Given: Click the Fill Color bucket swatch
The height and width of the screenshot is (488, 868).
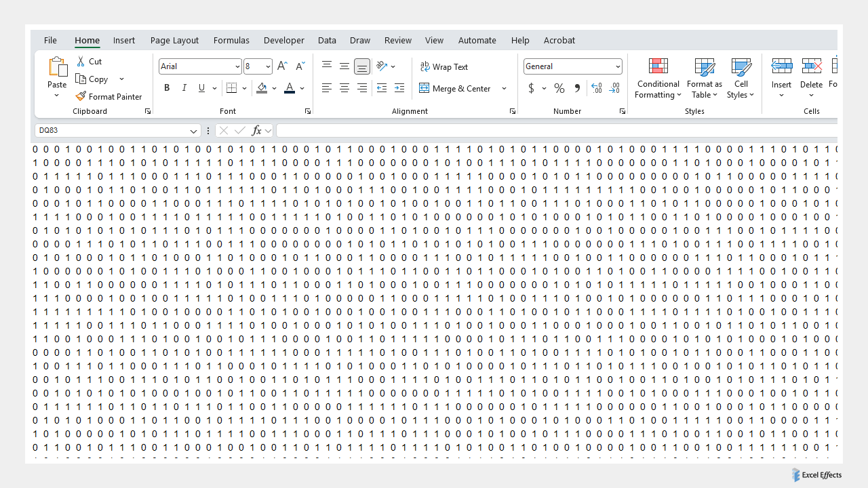Looking at the screenshot, I should coord(262,88).
